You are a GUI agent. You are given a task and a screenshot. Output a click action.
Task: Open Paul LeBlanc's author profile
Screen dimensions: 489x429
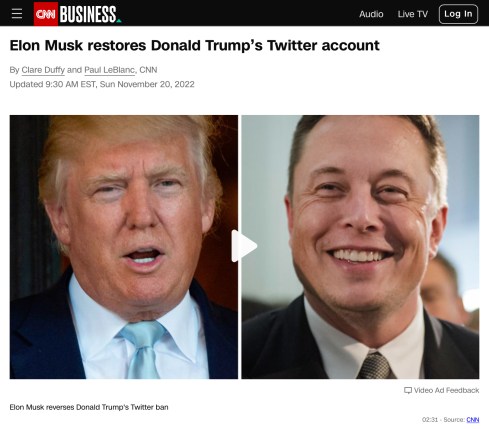point(109,70)
